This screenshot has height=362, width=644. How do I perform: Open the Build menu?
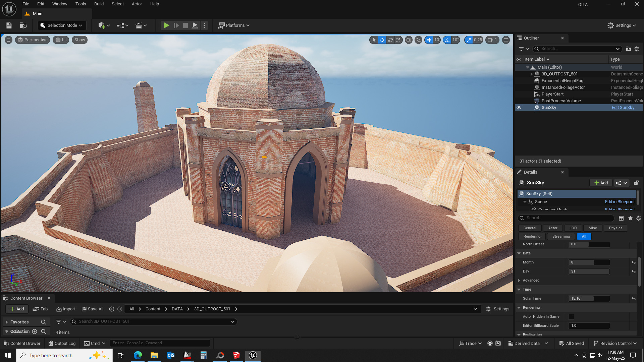(x=99, y=4)
